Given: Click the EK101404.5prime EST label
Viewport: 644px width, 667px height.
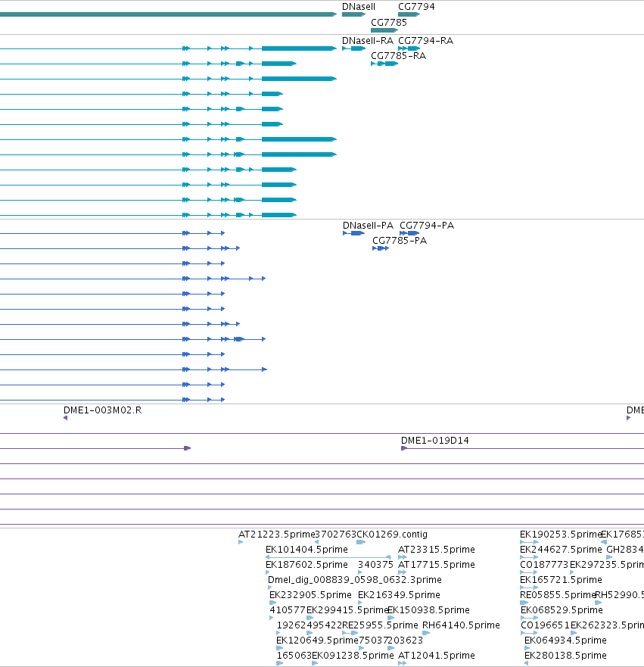Looking at the screenshot, I should point(306,550).
